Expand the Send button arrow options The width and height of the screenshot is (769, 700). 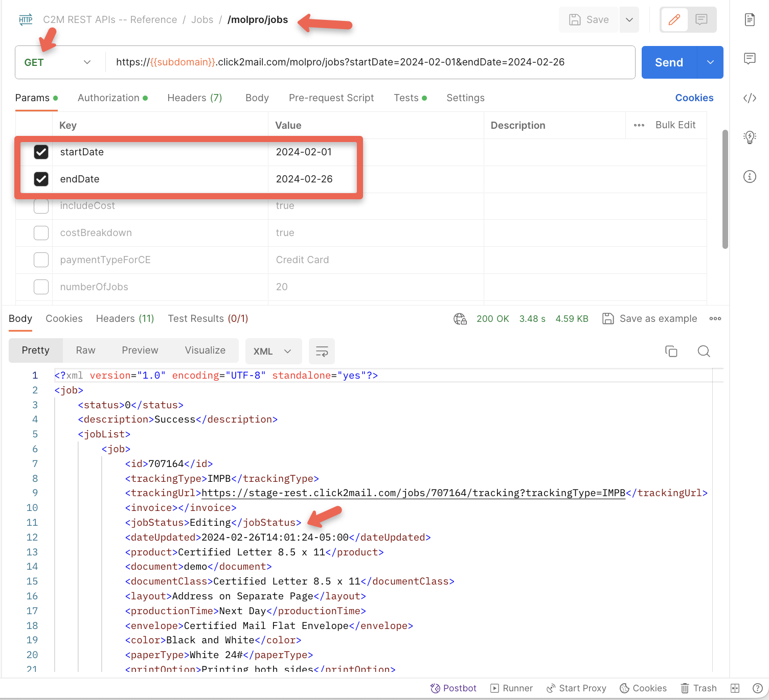click(710, 62)
